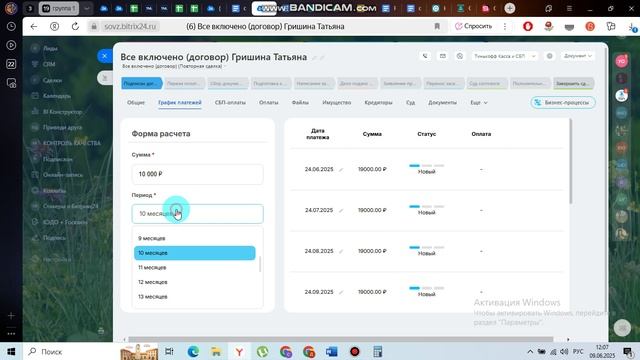Select the last stage Завершить сделку
The image size is (640, 360).
pyautogui.click(x=573, y=83)
